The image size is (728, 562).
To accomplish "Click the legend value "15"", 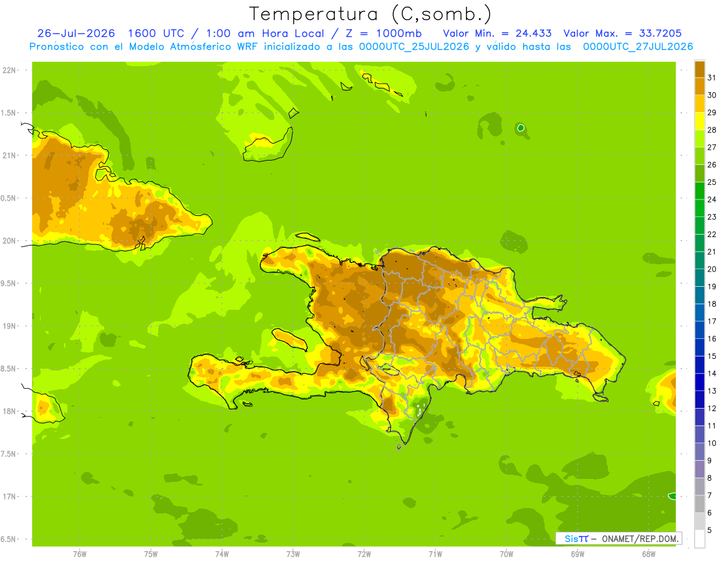I will [x=712, y=356].
